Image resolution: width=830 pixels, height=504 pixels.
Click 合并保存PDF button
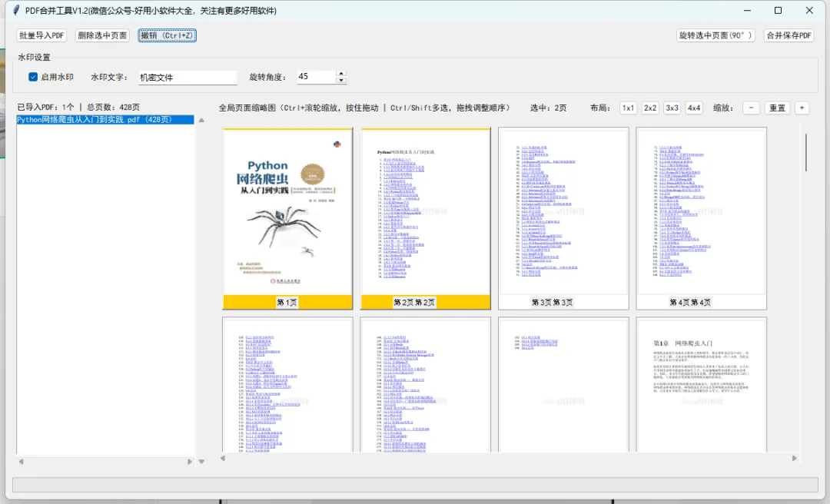tap(788, 35)
